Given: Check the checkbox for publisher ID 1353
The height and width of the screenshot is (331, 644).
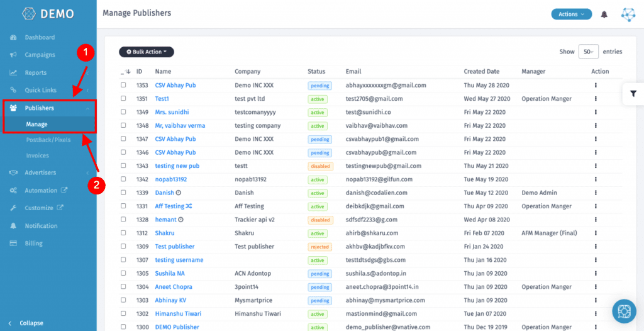Looking at the screenshot, I should (123, 85).
